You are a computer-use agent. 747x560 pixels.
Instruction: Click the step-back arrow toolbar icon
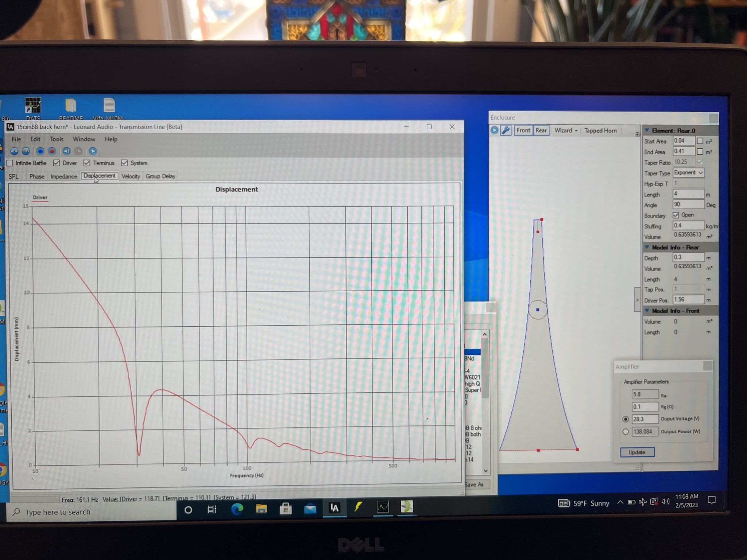(66, 151)
